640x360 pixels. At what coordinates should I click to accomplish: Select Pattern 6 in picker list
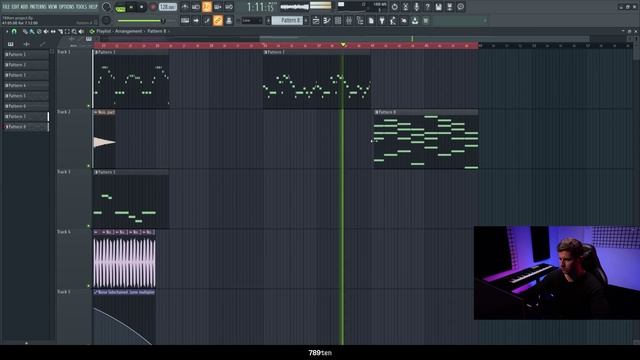pyautogui.click(x=26, y=106)
